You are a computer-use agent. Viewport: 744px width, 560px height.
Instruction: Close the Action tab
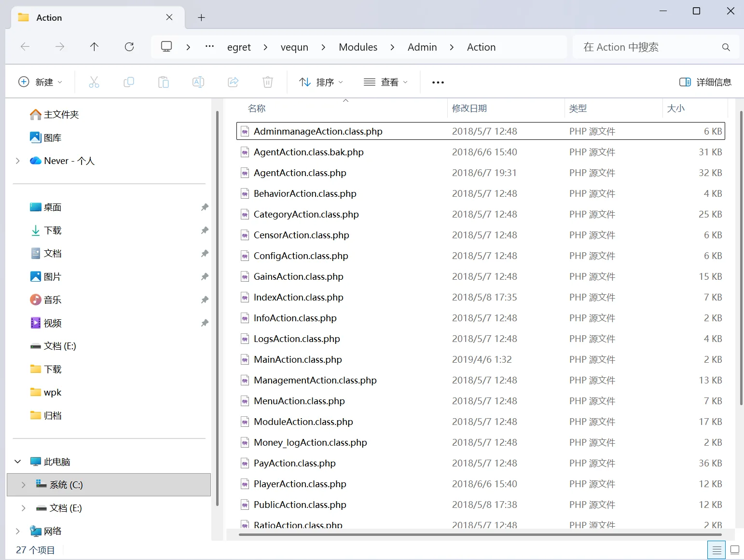(x=169, y=17)
